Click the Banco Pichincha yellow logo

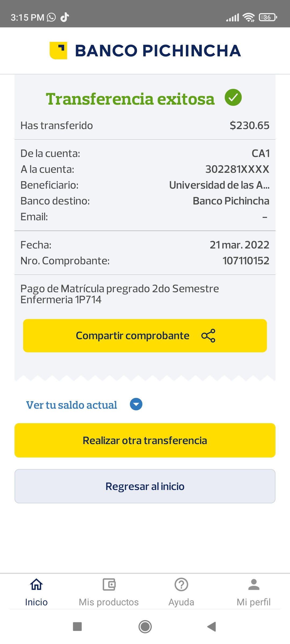(x=58, y=50)
